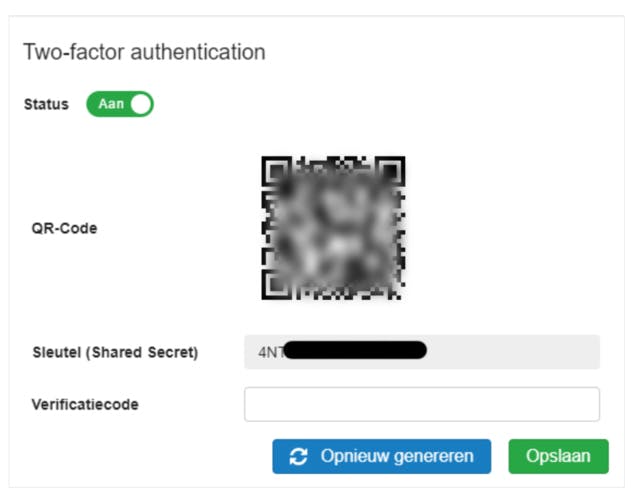Click the QR code's bottom-left finder square
Screen dimensions: 640x500
(x=276, y=284)
